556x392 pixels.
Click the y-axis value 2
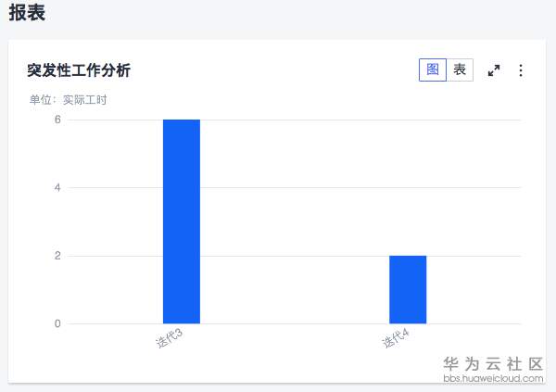[x=57, y=256]
